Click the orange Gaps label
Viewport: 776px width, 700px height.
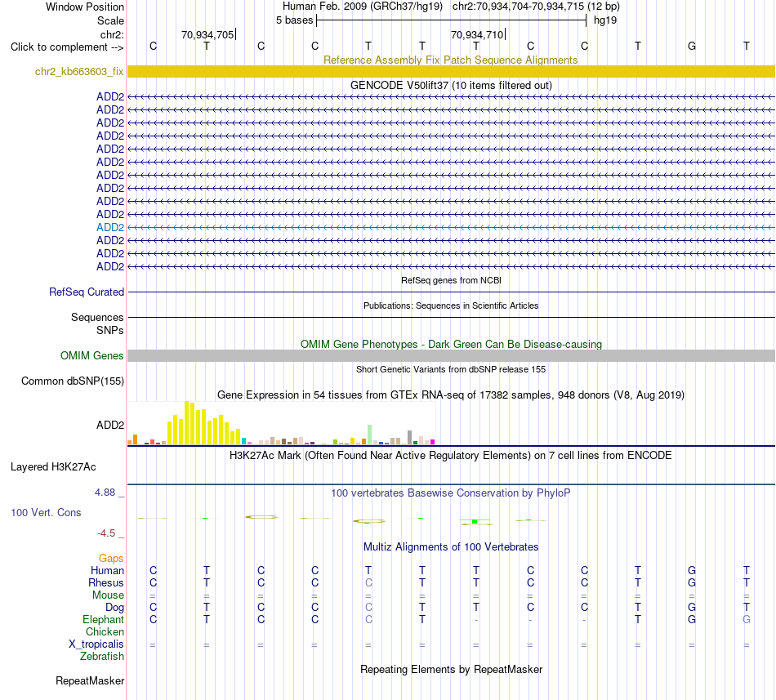[111, 558]
